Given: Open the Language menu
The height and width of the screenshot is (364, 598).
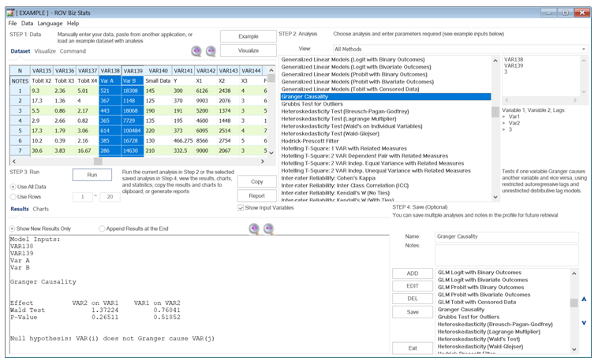Looking at the screenshot, I should click(50, 24).
